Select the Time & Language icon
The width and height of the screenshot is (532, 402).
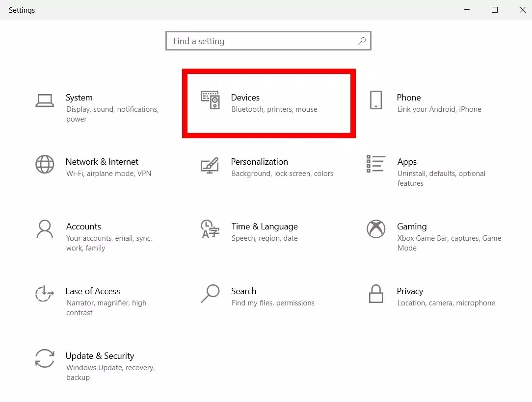click(x=210, y=229)
